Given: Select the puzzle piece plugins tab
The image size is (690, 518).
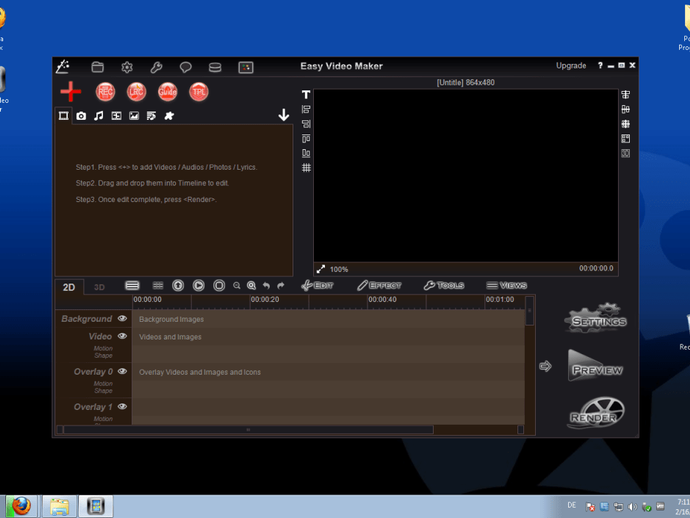Looking at the screenshot, I should click(x=169, y=116).
